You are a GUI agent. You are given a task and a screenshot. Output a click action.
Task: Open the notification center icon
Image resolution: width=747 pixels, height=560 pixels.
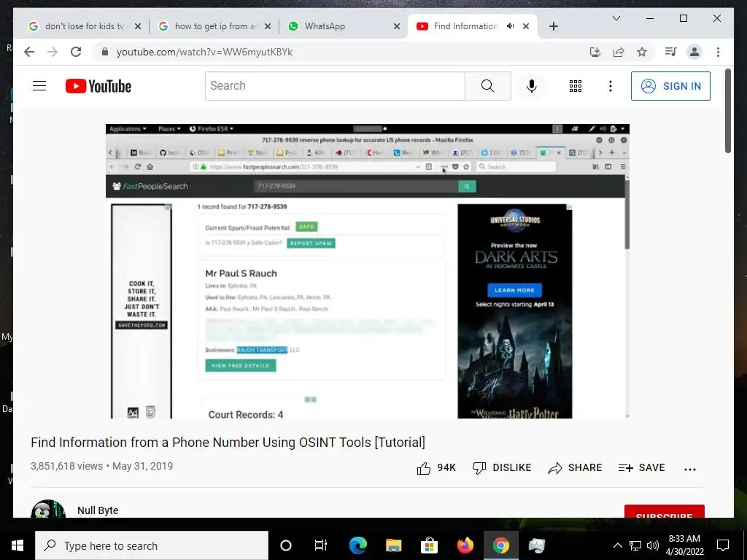coord(723,545)
